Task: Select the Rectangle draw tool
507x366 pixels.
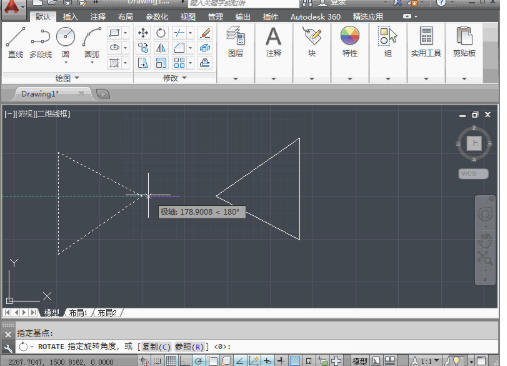Action: [114, 33]
